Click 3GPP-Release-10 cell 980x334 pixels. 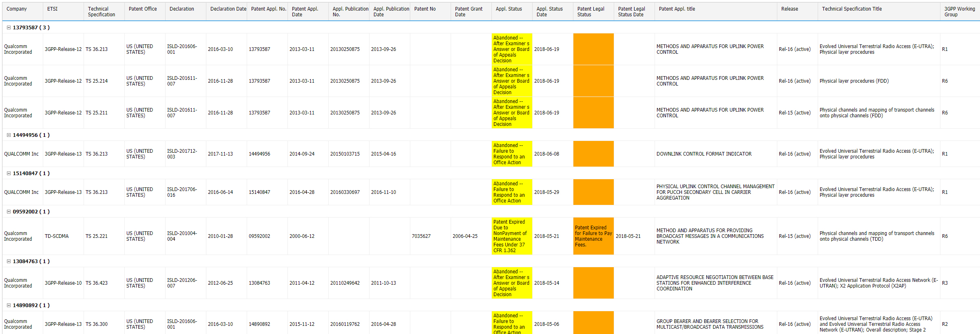pos(63,283)
